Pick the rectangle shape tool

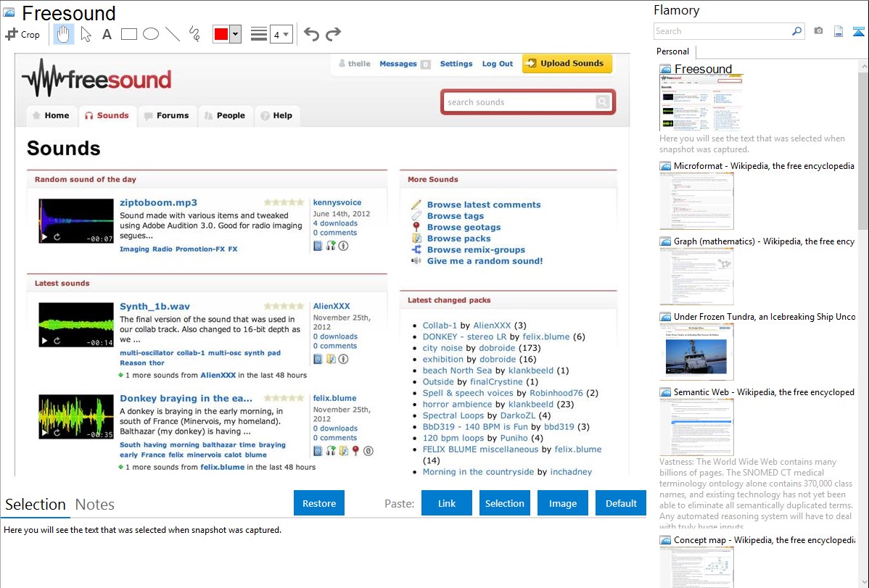[x=129, y=34]
